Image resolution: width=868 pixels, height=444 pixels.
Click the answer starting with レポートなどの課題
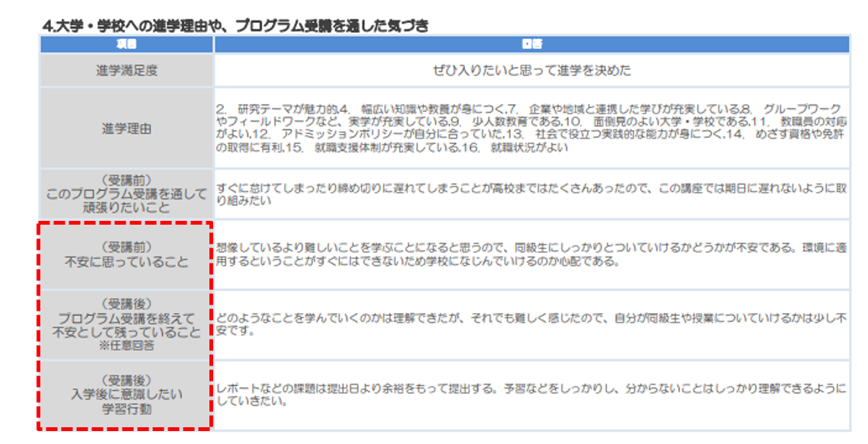[531, 394]
